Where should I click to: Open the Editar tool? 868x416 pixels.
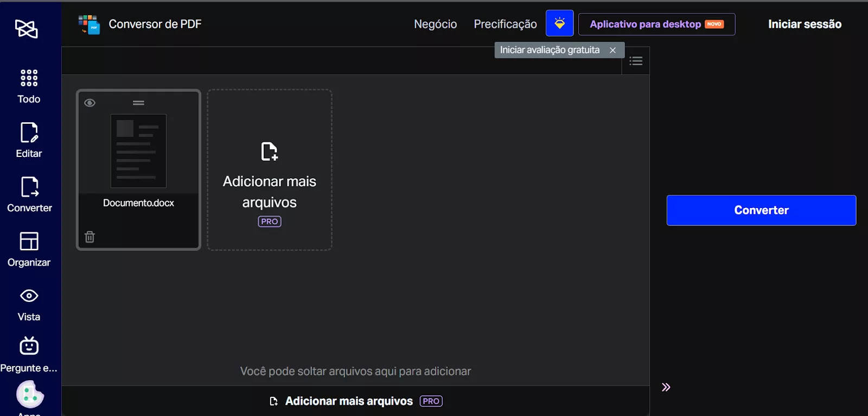[29, 140]
